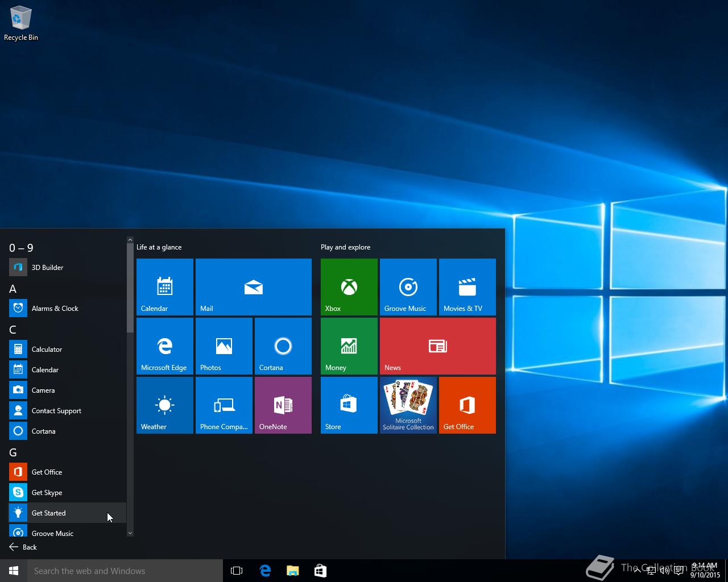
Task: Launch Microsoft Edge tile
Action: click(165, 346)
